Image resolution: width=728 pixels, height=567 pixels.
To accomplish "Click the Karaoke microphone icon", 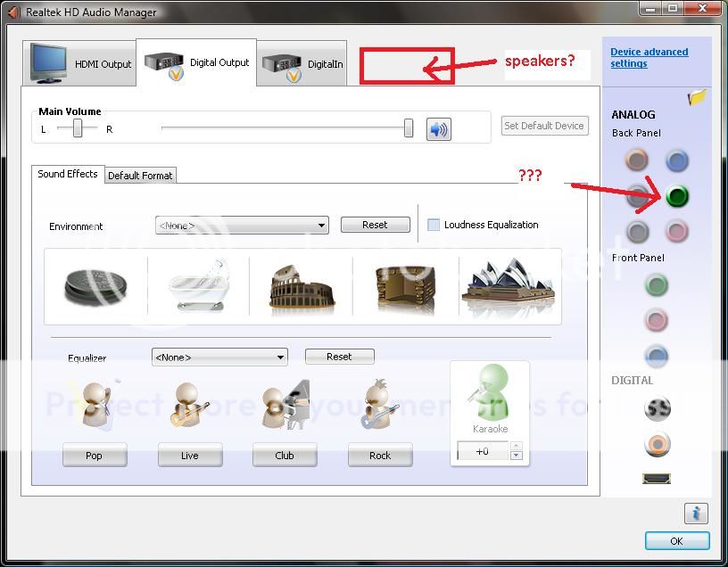I will (x=490, y=393).
